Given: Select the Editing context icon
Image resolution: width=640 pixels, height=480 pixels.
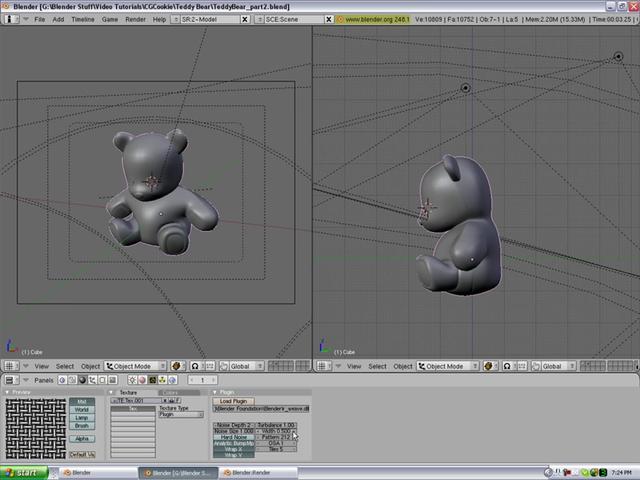Looking at the screenshot, I should tap(102, 380).
